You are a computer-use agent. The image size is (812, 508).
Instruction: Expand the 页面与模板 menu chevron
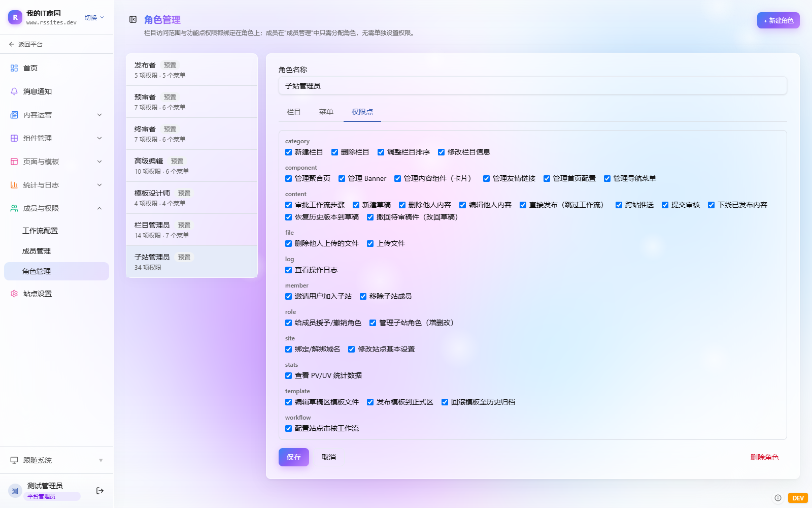click(99, 162)
